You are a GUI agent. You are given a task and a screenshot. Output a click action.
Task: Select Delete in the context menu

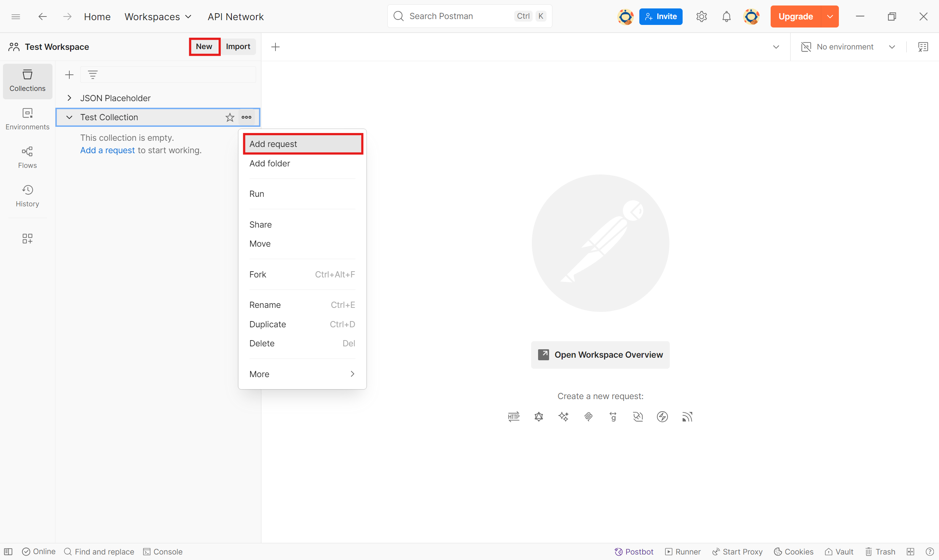click(x=302, y=343)
